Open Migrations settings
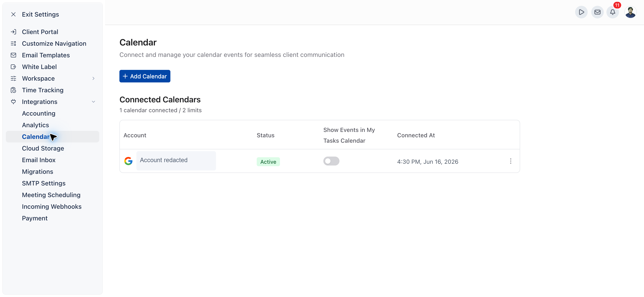The height and width of the screenshot is (297, 644). 38,172
